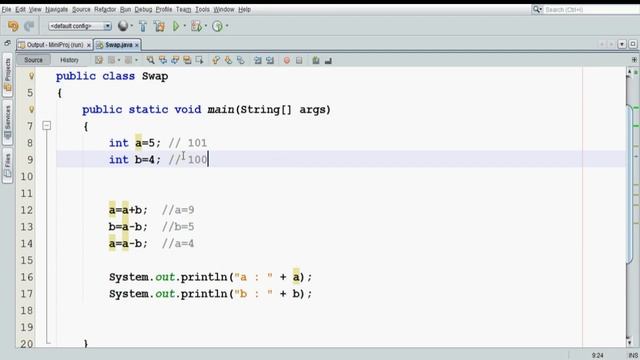Toggle Highlight Search in editor toolbar
640x360 pixels.
point(187,60)
